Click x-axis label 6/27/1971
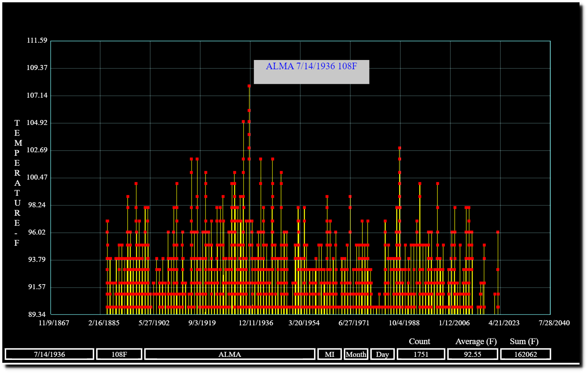This screenshot has height=373, width=588. 354,323
